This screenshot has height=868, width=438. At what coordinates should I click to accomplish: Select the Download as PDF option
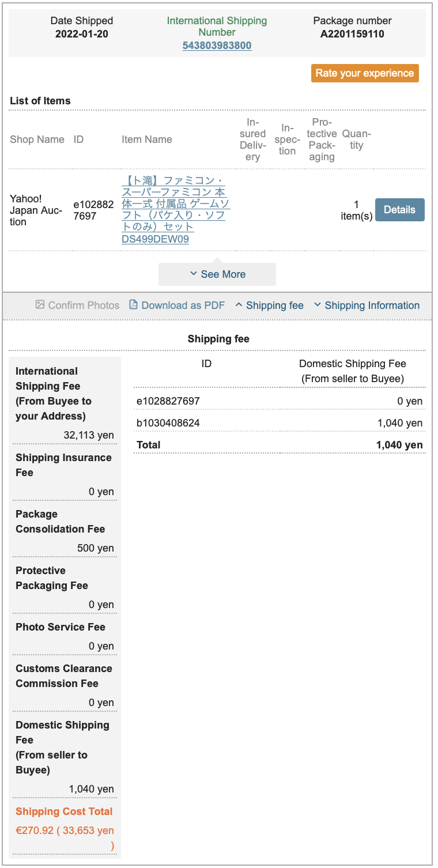[177, 305]
